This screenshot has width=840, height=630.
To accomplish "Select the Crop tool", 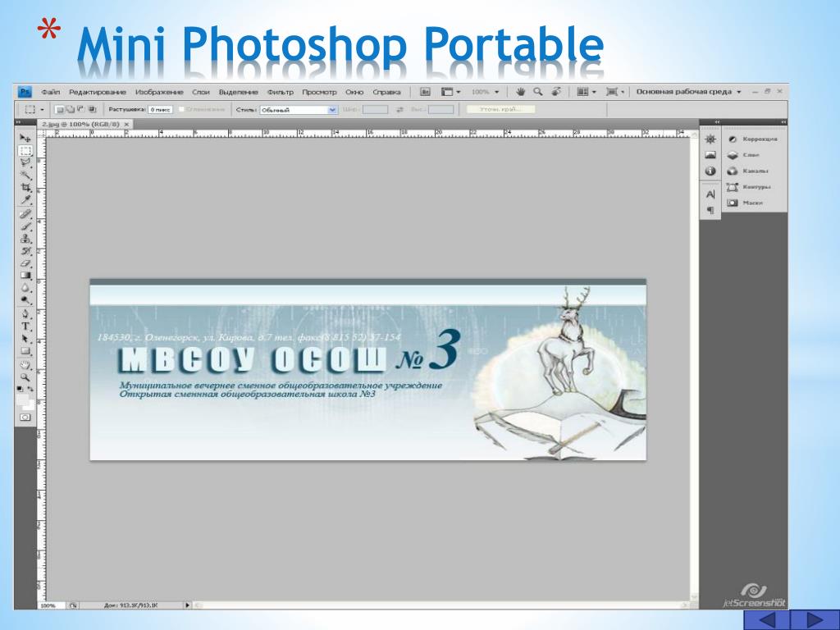I will pyautogui.click(x=25, y=188).
